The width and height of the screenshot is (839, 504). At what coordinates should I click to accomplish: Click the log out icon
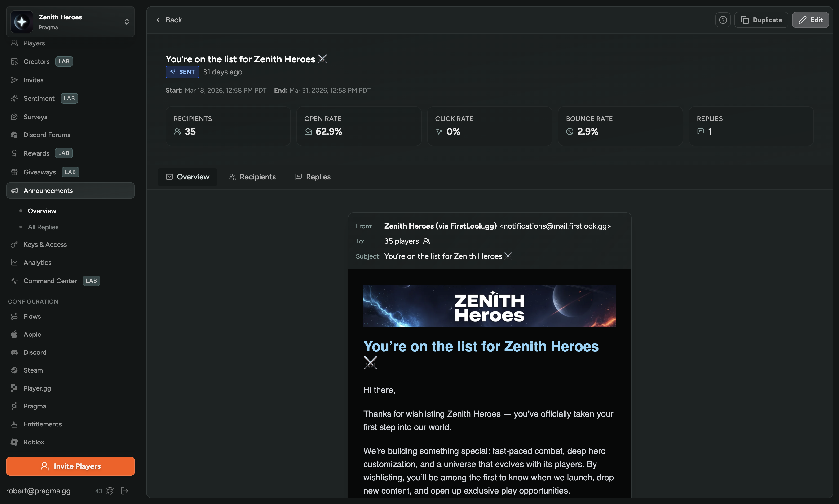[x=125, y=491]
